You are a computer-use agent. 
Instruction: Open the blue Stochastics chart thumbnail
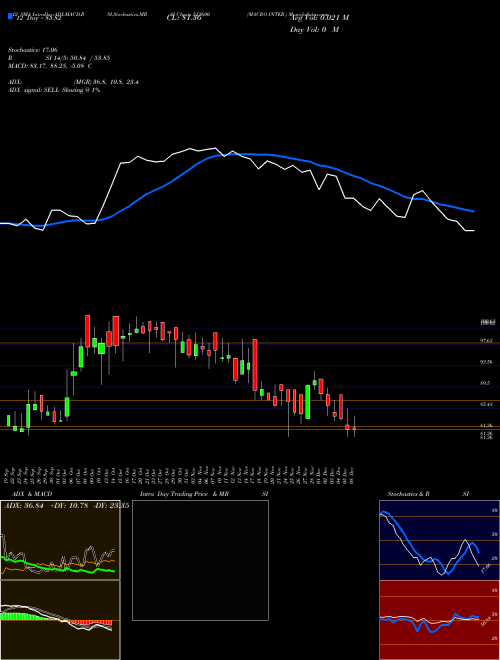click(x=439, y=540)
